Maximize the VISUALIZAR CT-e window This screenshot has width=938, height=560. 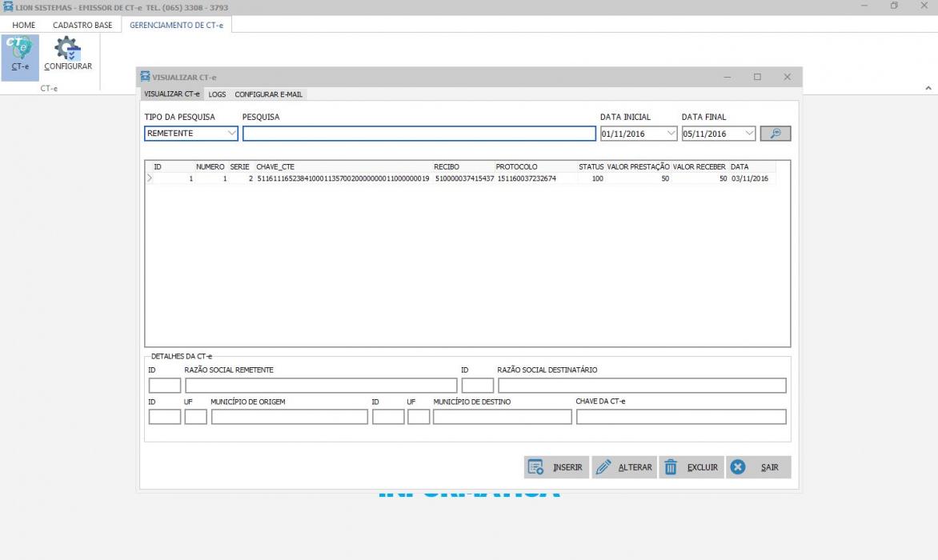tap(757, 77)
